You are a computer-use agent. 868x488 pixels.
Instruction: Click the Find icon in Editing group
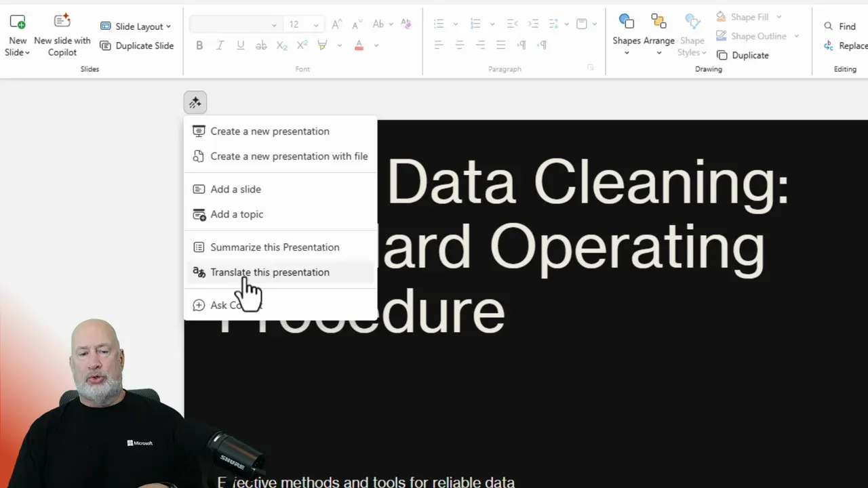[829, 26]
